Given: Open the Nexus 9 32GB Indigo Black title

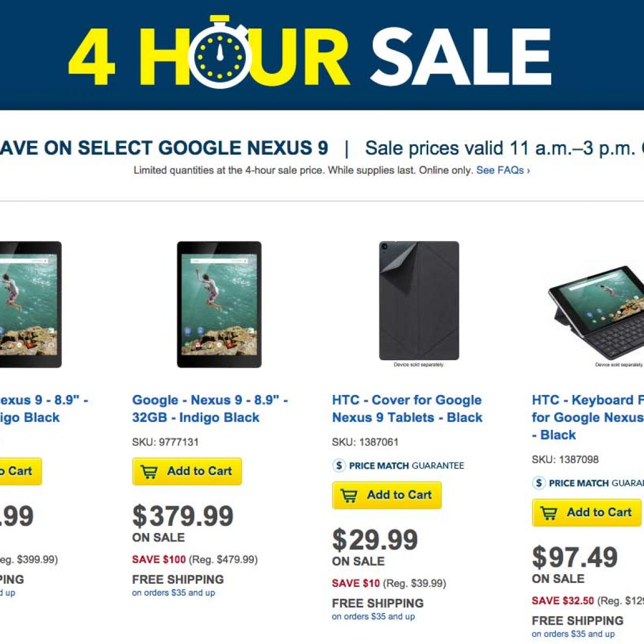Looking at the screenshot, I should pyautogui.click(x=210, y=409).
